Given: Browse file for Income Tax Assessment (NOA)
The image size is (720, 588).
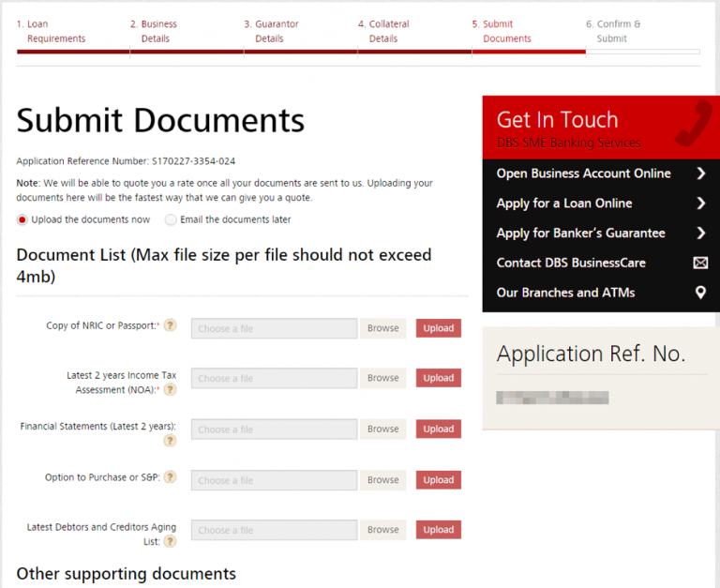Looking at the screenshot, I should tap(382, 378).
